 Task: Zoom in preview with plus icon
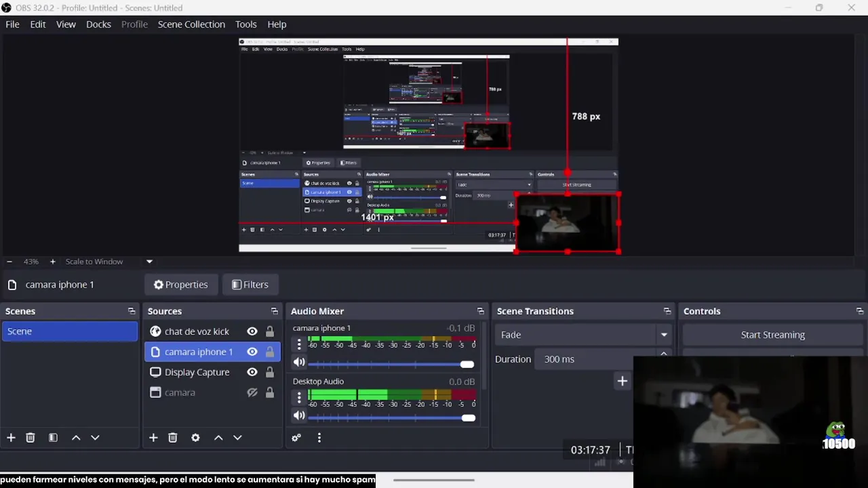(52, 262)
